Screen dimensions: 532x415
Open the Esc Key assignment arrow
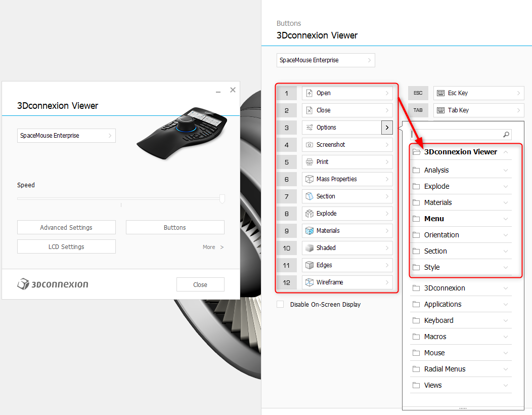pos(518,93)
